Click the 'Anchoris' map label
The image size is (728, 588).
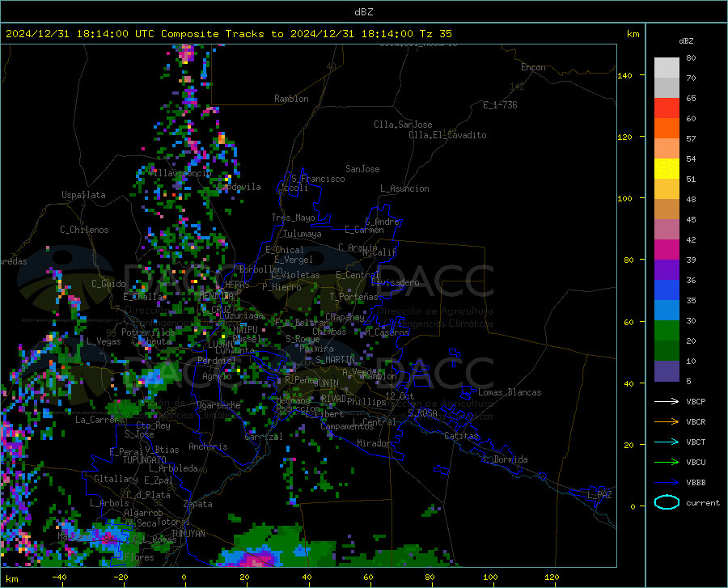(x=208, y=446)
